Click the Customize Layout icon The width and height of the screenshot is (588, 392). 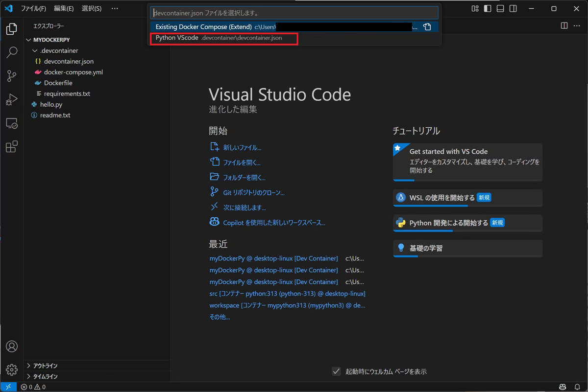pyautogui.click(x=475, y=8)
